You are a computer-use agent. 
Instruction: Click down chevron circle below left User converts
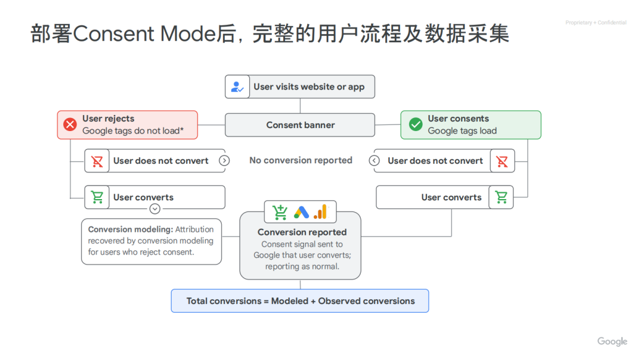tap(155, 209)
